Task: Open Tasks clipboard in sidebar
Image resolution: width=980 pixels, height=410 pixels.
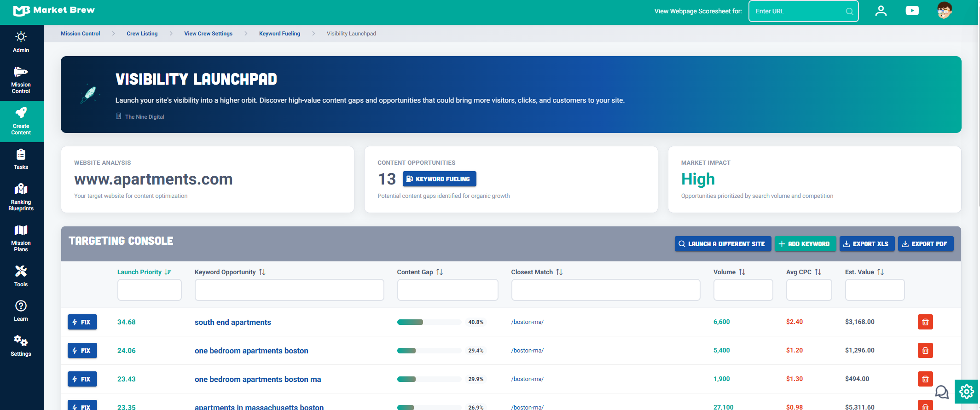Action: [x=21, y=159]
